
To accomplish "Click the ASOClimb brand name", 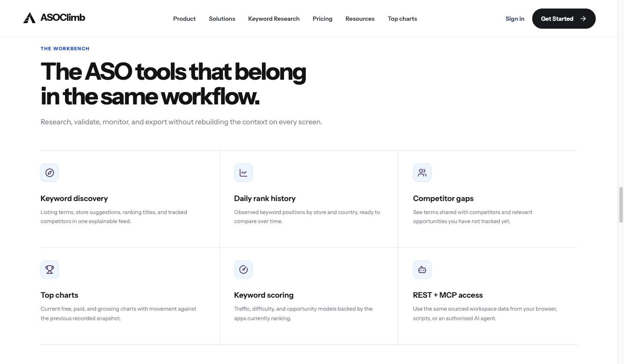I will [x=63, y=18].
